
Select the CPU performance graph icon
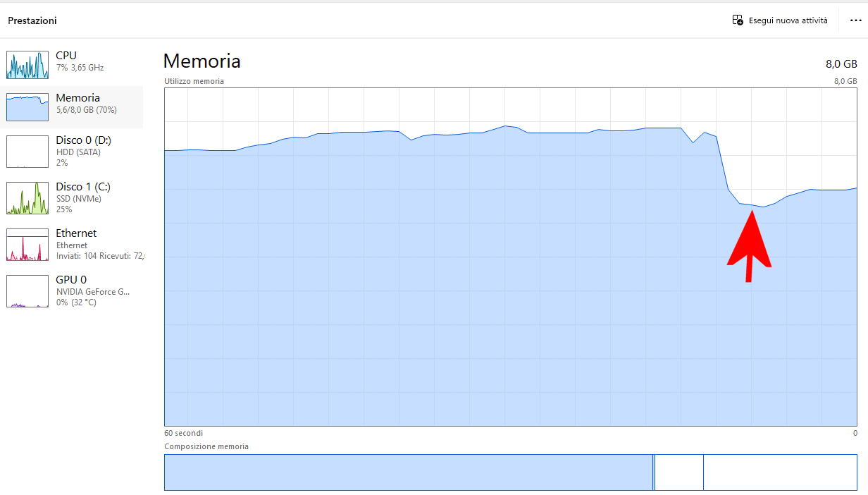coord(27,63)
